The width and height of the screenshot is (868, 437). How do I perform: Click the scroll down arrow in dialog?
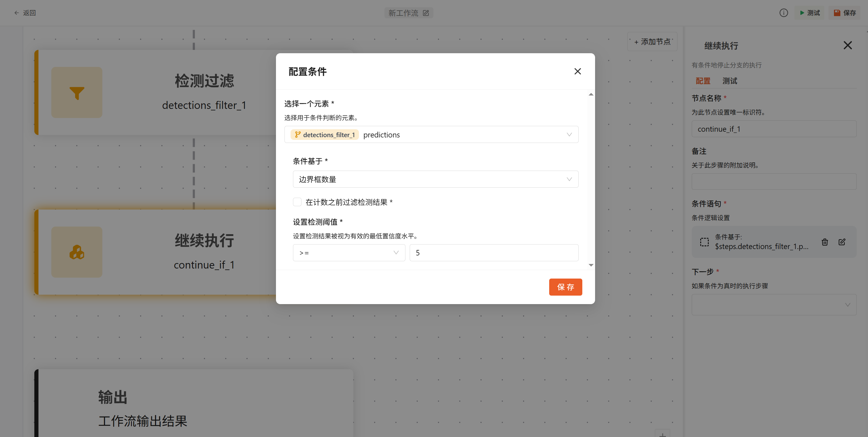(591, 265)
